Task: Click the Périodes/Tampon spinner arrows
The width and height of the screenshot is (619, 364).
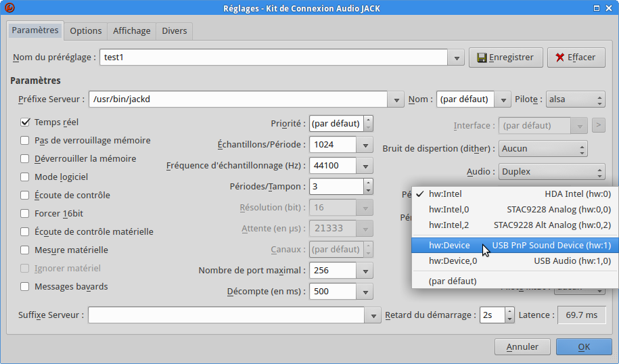Action: 367,186
